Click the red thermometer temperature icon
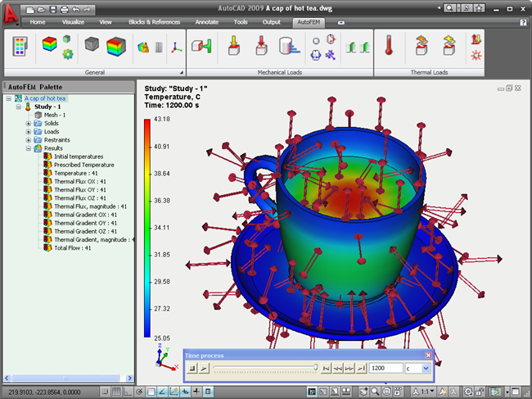Image resolution: width=532 pixels, height=399 pixels. point(389,45)
